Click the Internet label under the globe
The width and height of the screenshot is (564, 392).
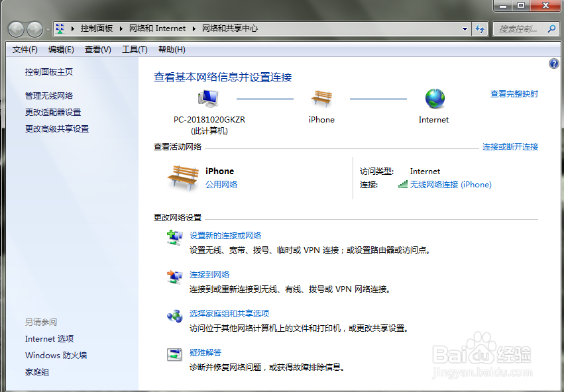[433, 120]
